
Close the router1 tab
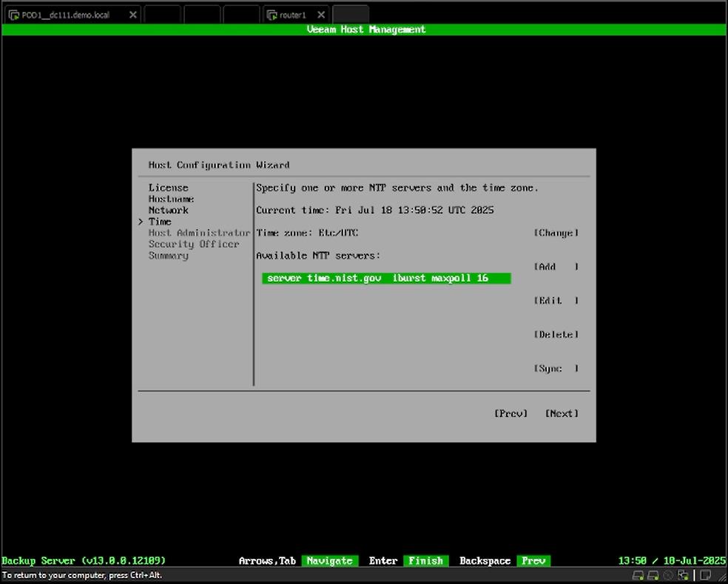click(321, 15)
